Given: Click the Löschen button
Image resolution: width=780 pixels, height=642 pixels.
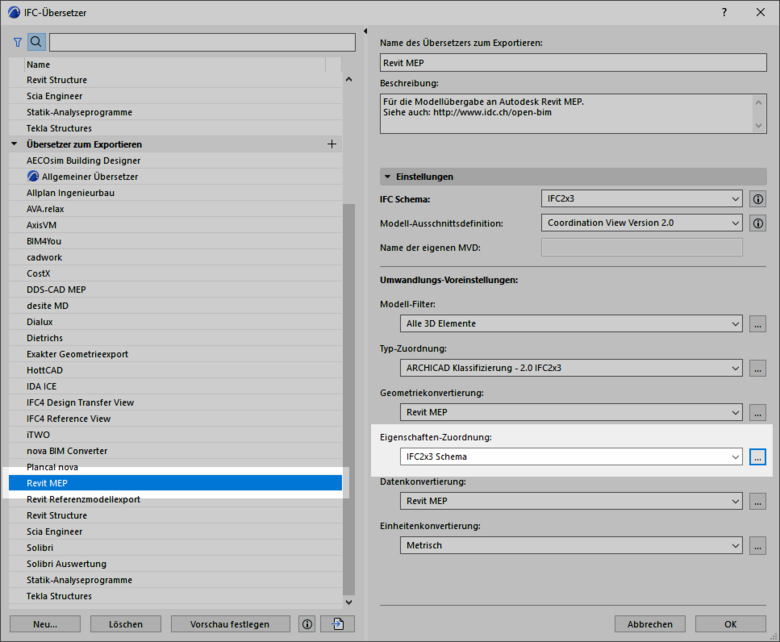Looking at the screenshot, I should [126, 624].
